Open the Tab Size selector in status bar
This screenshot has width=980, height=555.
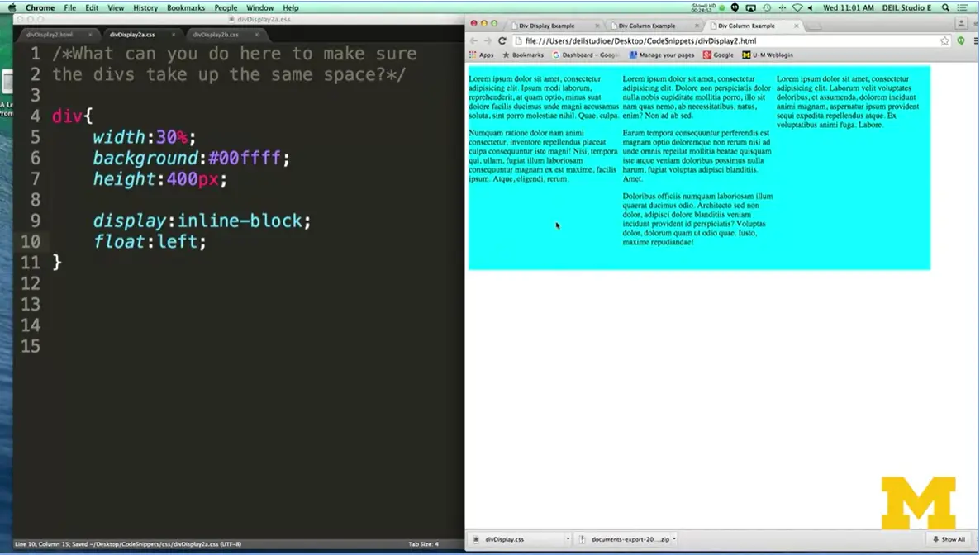pos(423,544)
